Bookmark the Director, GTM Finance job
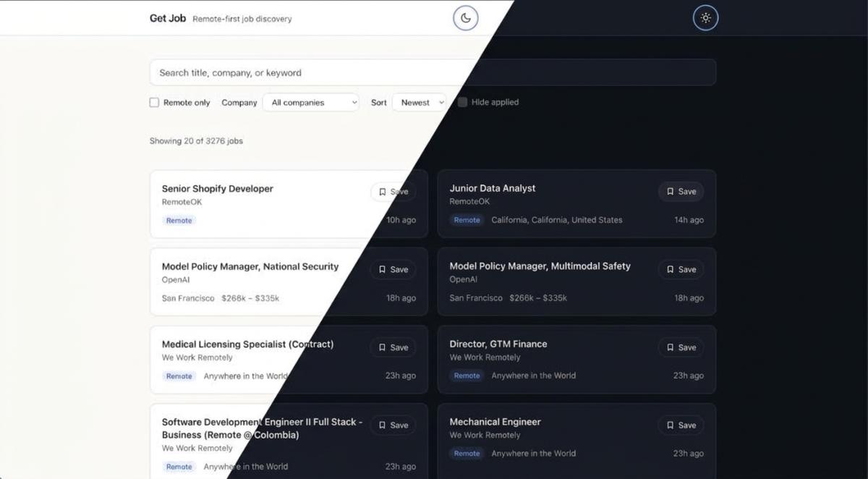Screen dimensions: 868x479 click(x=681, y=347)
